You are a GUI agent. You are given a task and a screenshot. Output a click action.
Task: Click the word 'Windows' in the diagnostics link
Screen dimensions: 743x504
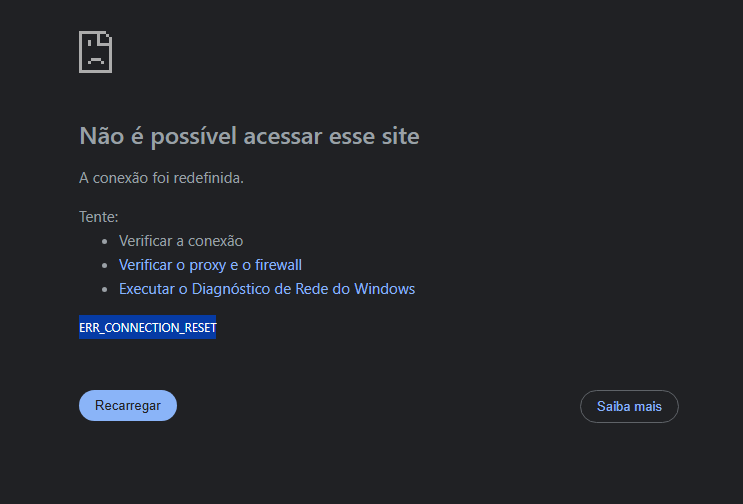384,289
